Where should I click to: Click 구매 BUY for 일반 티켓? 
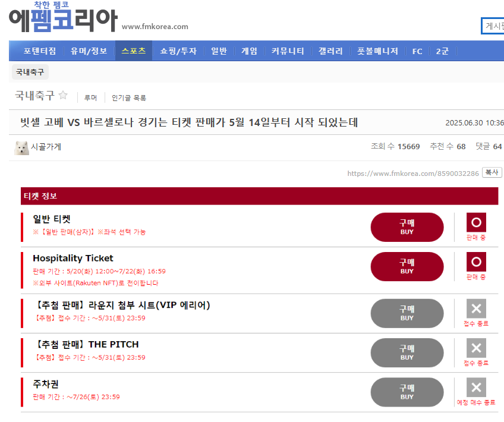[407, 227]
